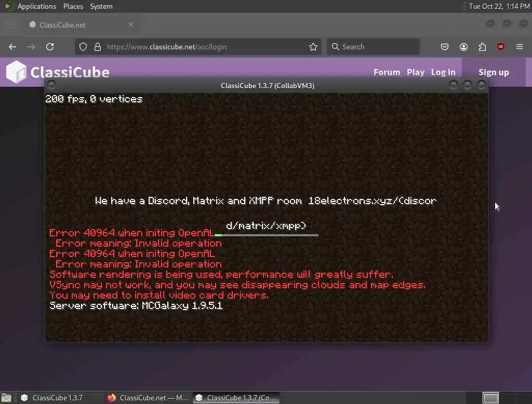This screenshot has height=404, width=532.
Task: Click the forward navigation arrow
Action: click(31, 47)
